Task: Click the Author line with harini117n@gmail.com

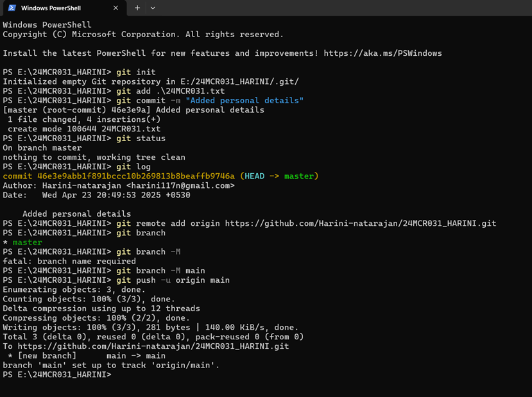Action: [x=119, y=186]
